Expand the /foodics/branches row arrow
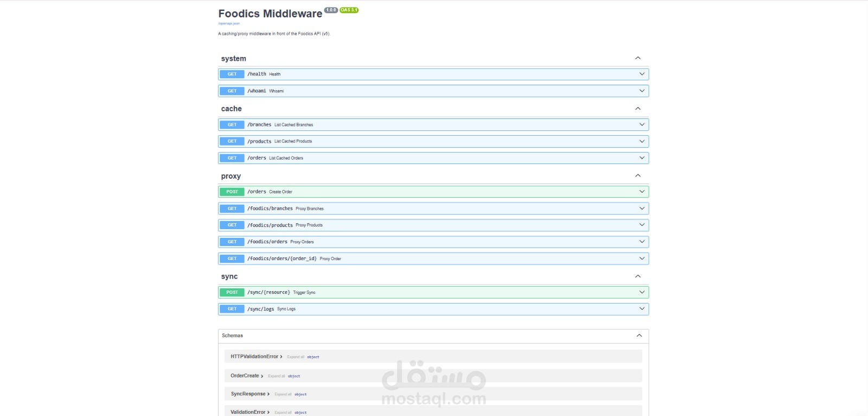 (642, 209)
